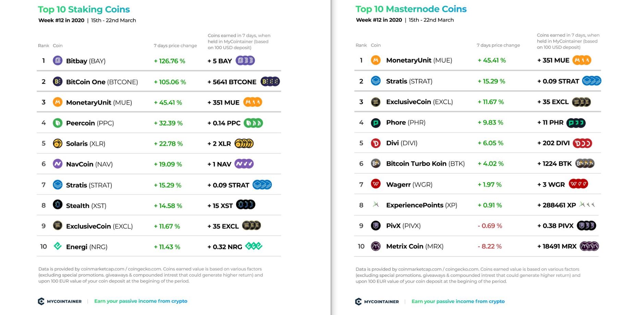
Task: Click the triple MUE coins stack in the staking table
Action: click(253, 102)
